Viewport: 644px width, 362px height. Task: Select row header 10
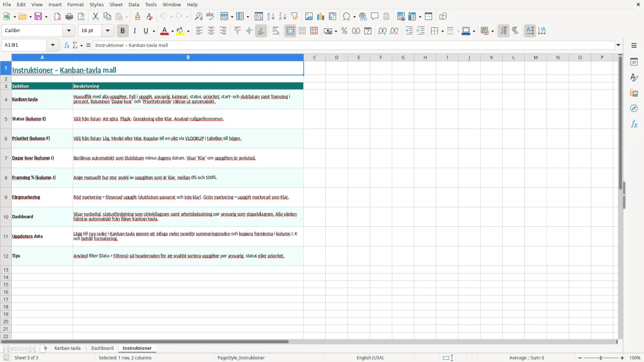tap(6, 217)
